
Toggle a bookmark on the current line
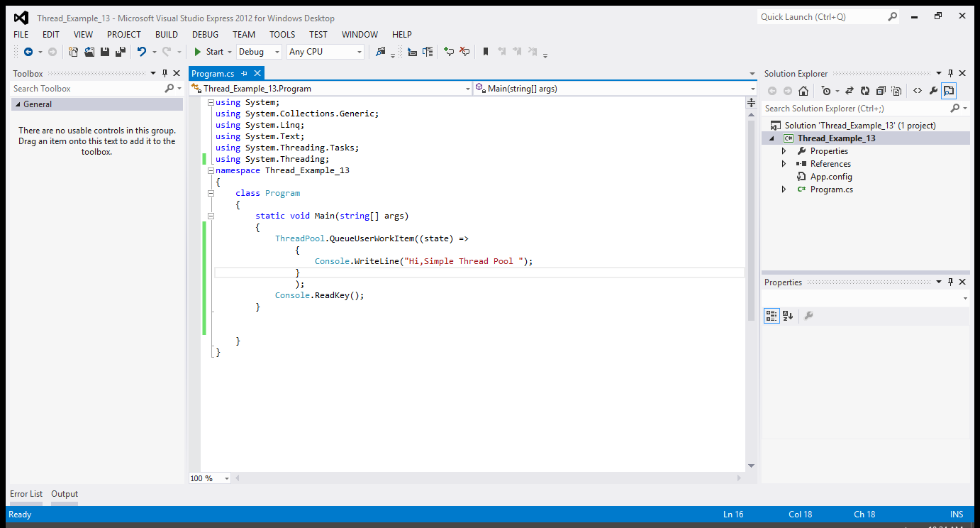click(x=486, y=52)
